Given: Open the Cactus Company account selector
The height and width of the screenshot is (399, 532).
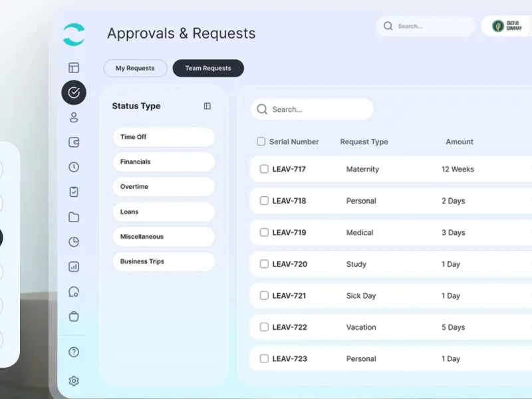Looking at the screenshot, I should click(506, 26).
